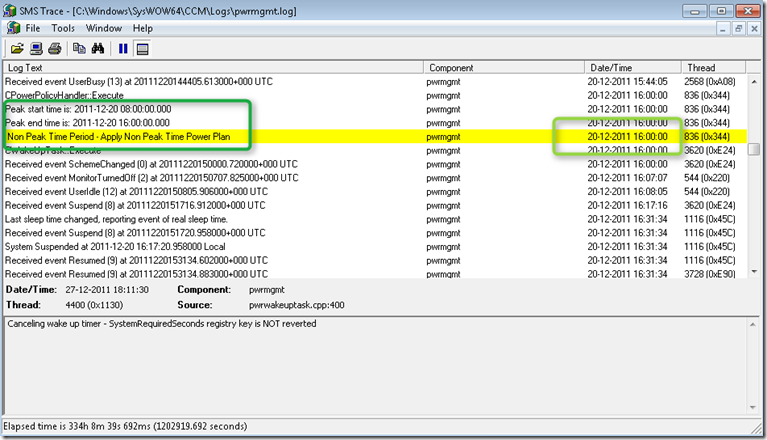Click the 20-12-2011 16:07:07 date cell
This screenshot has height=440, width=767.
click(628, 177)
